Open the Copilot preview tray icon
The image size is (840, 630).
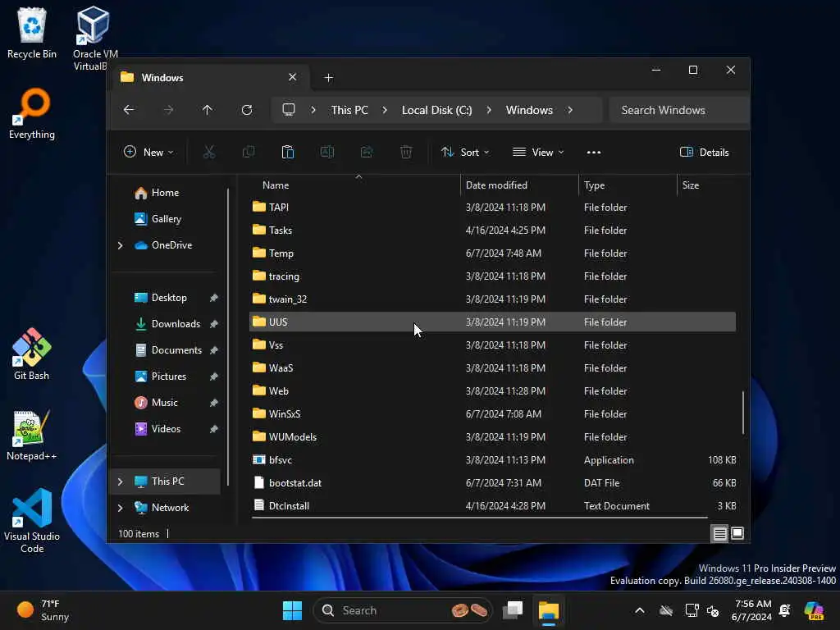[x=814, y=610]
